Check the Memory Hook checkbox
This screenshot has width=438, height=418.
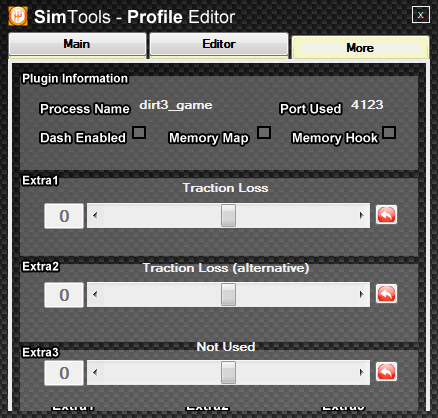(x=389, y=132)
